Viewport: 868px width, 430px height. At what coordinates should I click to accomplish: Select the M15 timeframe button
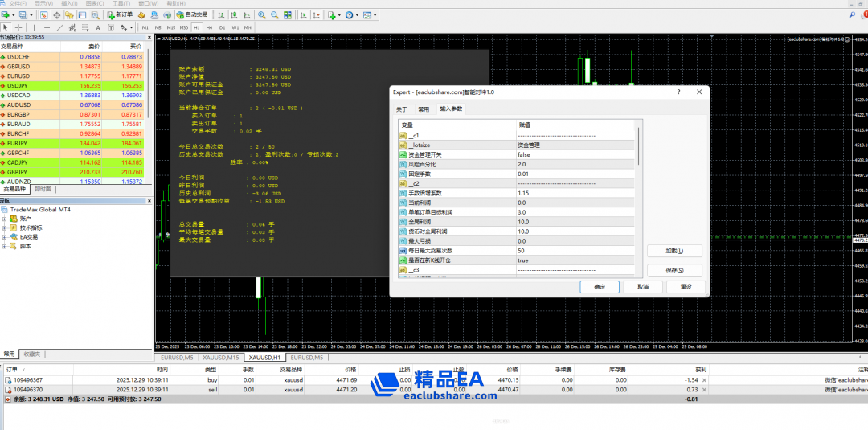pos(171,27)
